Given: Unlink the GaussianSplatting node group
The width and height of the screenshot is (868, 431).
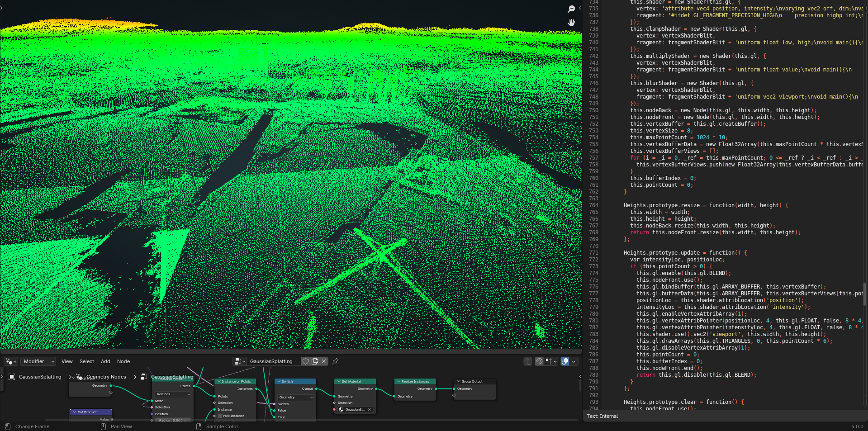Looking at the screenshot, I should pyautogui.click(x=324, y=361).
